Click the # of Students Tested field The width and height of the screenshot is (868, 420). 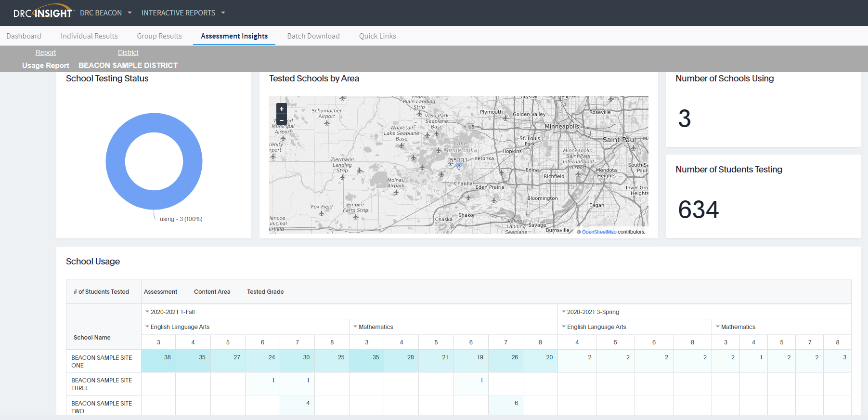[x=101, y=292]
